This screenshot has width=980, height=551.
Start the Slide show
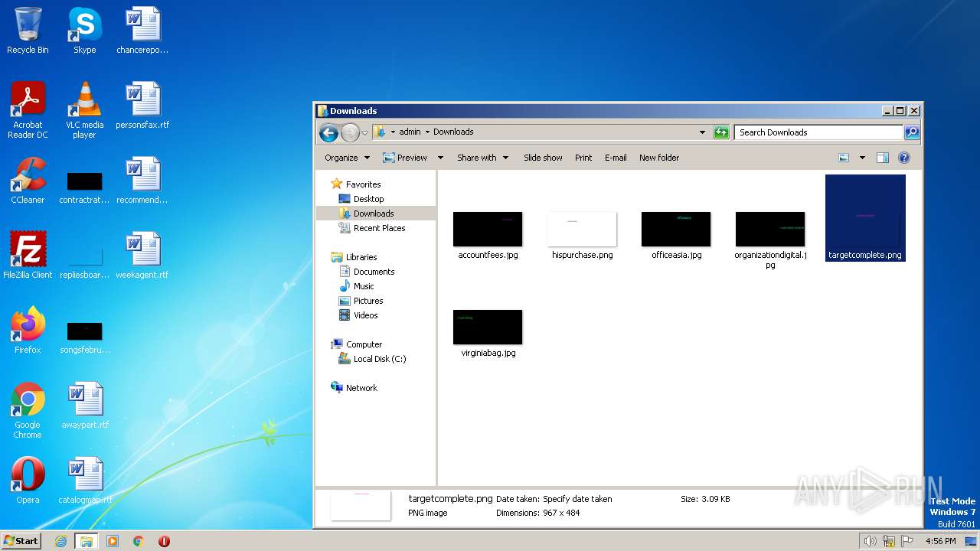543,158
